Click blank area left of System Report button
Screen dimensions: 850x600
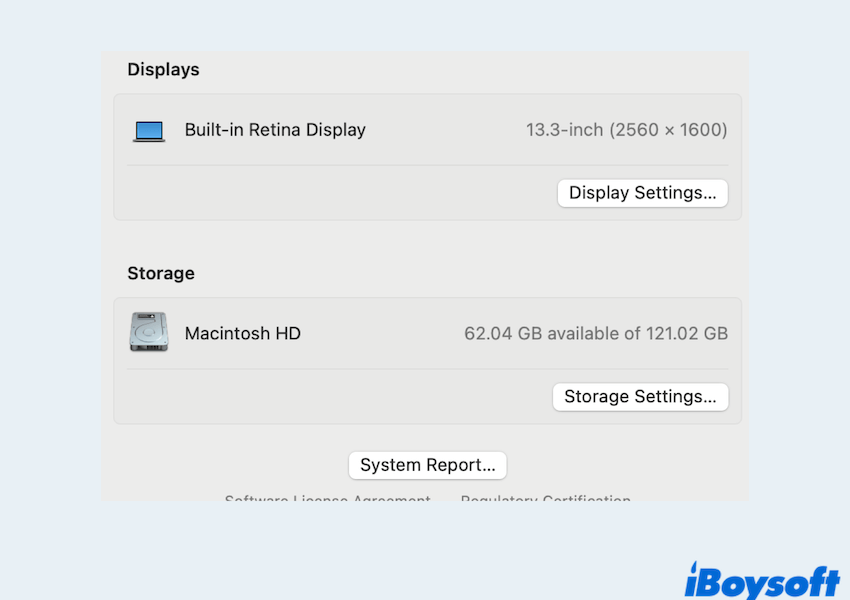230,465
